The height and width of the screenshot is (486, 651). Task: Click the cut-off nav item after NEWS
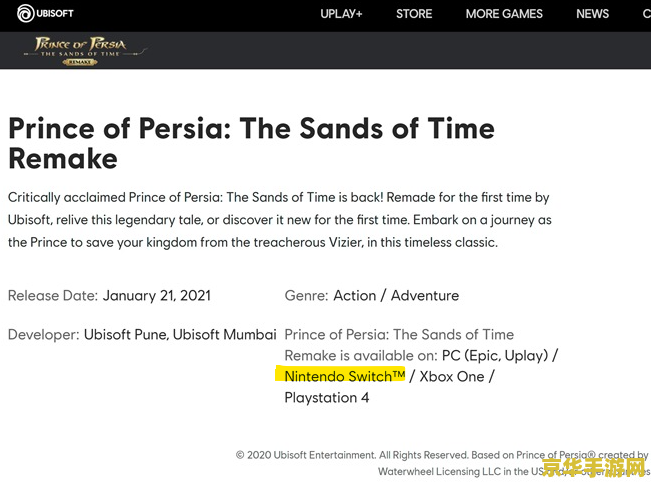647,14
